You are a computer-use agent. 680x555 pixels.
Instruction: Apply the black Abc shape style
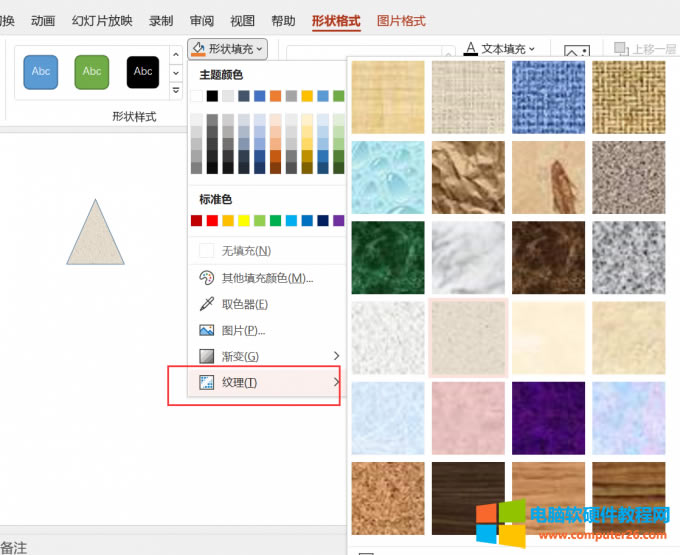point(143,72)
